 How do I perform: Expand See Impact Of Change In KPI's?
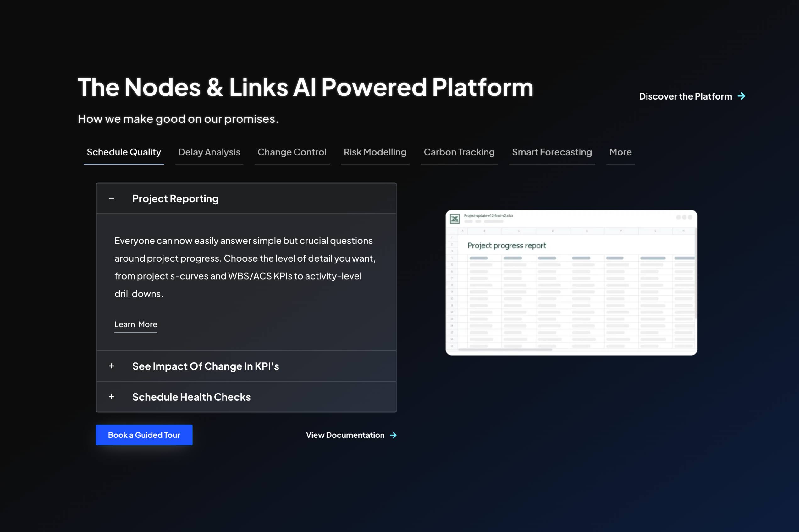click(x=246, y=366)
